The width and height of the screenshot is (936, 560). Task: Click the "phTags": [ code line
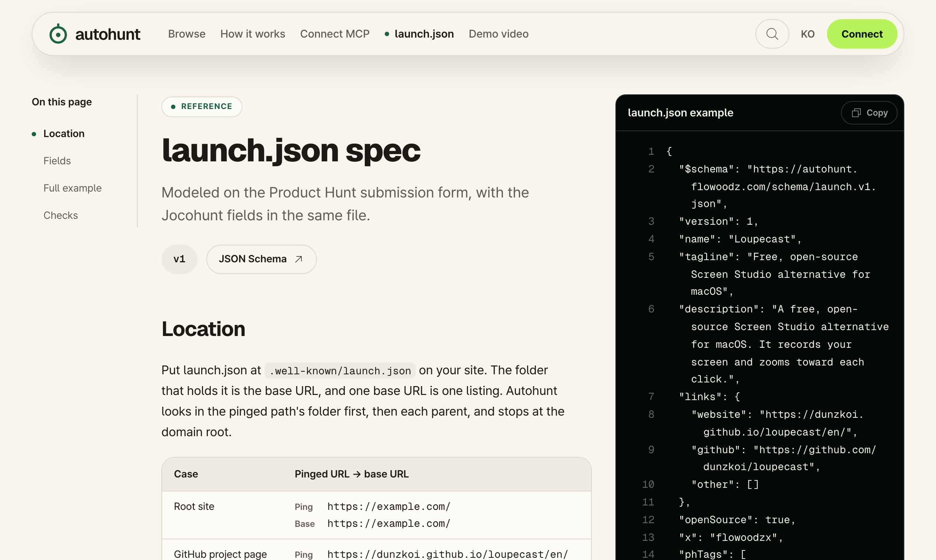(x=712, y=554)
